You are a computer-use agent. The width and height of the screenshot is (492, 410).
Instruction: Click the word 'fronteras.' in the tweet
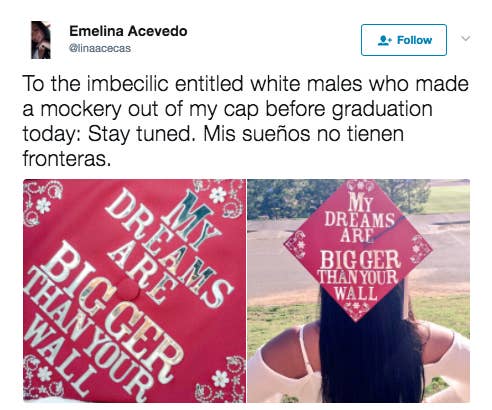tap(66, 159)
